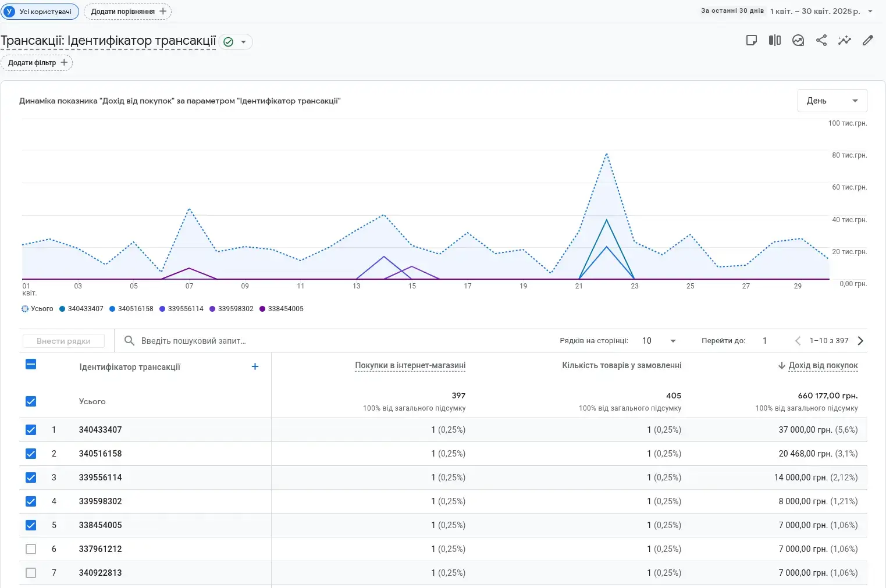
Task: Go to next page of table rows
Action: 860,341
